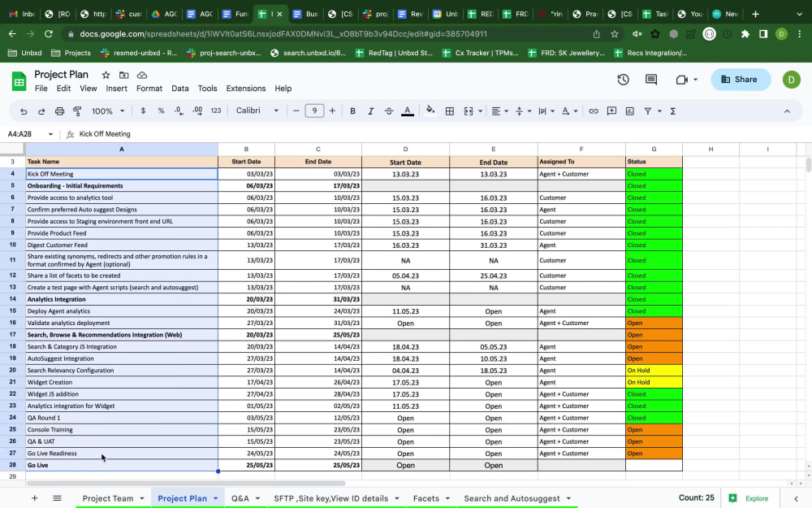Open number format 123 menu

click(x=216, y=111)
